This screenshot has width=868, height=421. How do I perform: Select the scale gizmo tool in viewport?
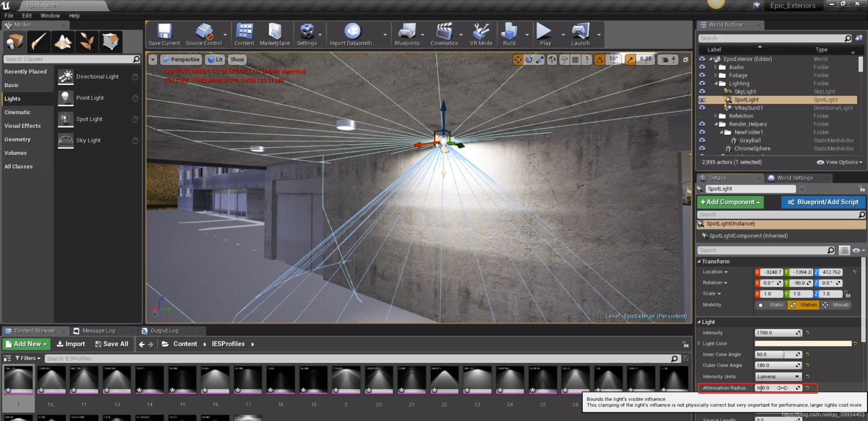pos(540,60)
